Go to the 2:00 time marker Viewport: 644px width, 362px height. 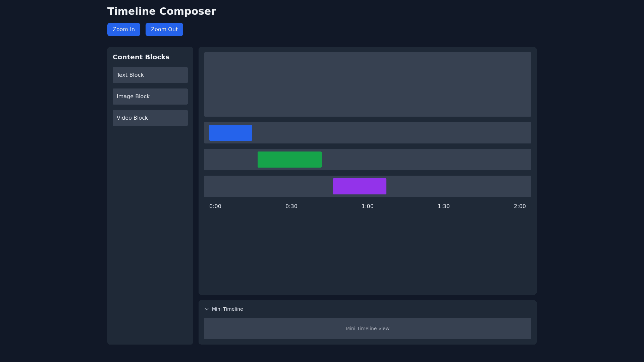520,206
